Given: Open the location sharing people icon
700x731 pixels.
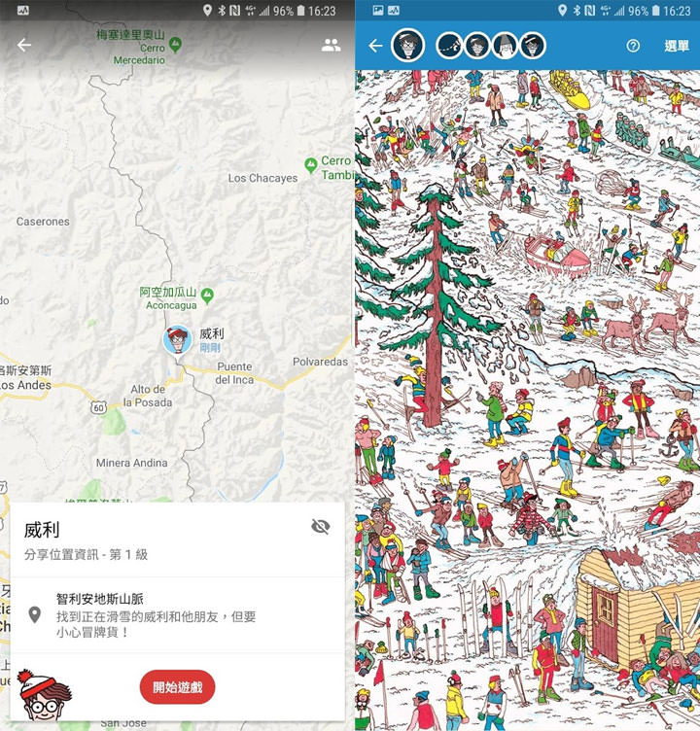Looking at the screenshot, I should (331, 46).
